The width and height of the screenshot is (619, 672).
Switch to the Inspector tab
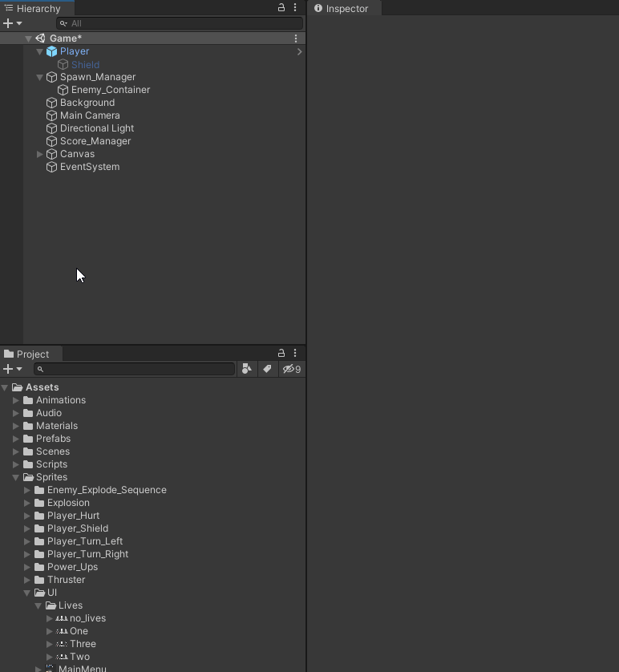(x=345, y=9)
